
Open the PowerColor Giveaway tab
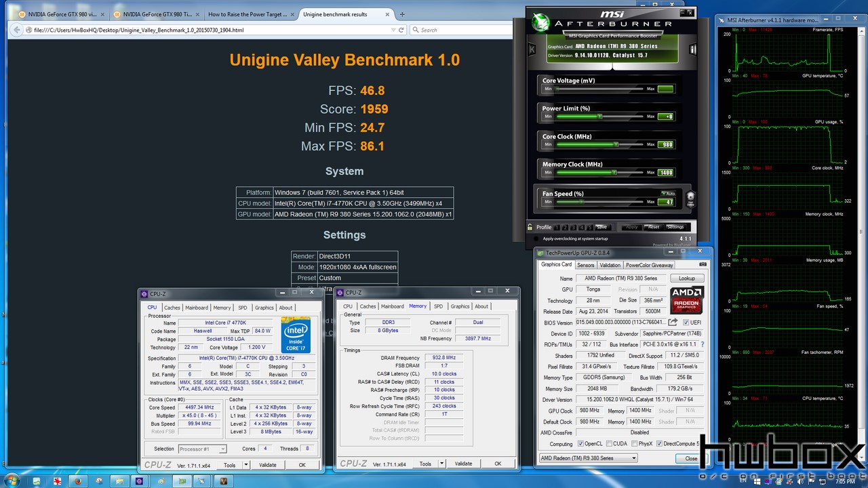(649, 265)
